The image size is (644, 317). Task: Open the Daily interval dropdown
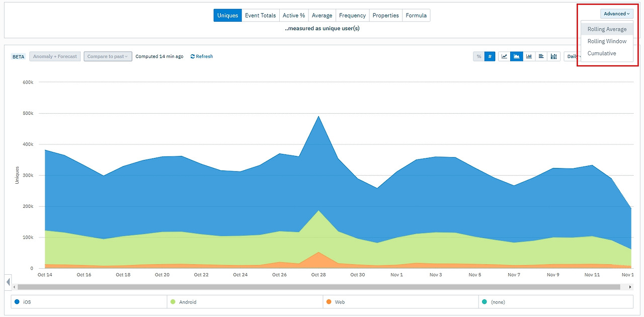tap(573, 56)
